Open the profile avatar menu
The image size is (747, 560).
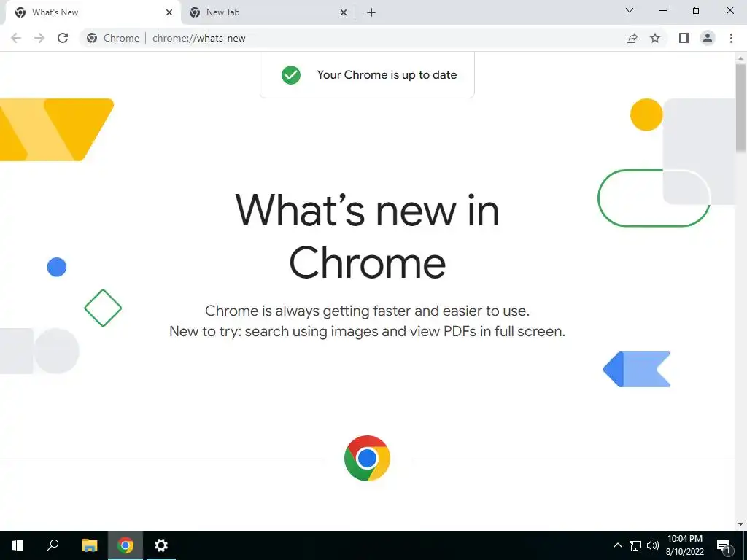(708, 38)
